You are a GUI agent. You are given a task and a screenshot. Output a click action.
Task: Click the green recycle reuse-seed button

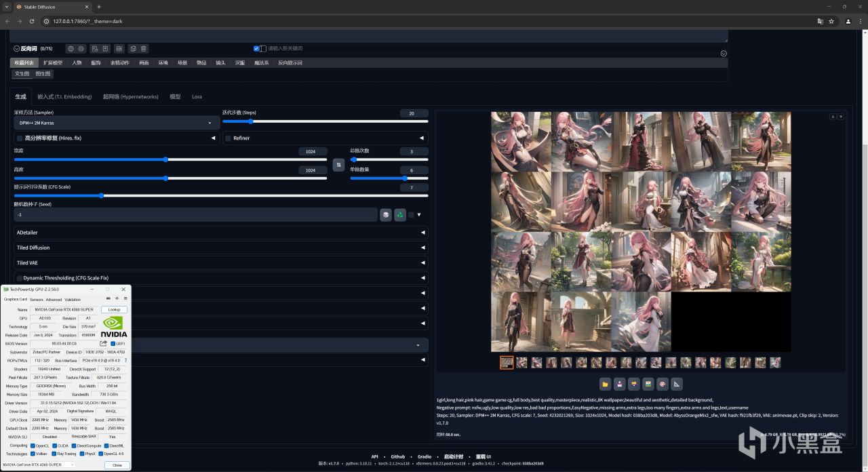coord(400,215)
